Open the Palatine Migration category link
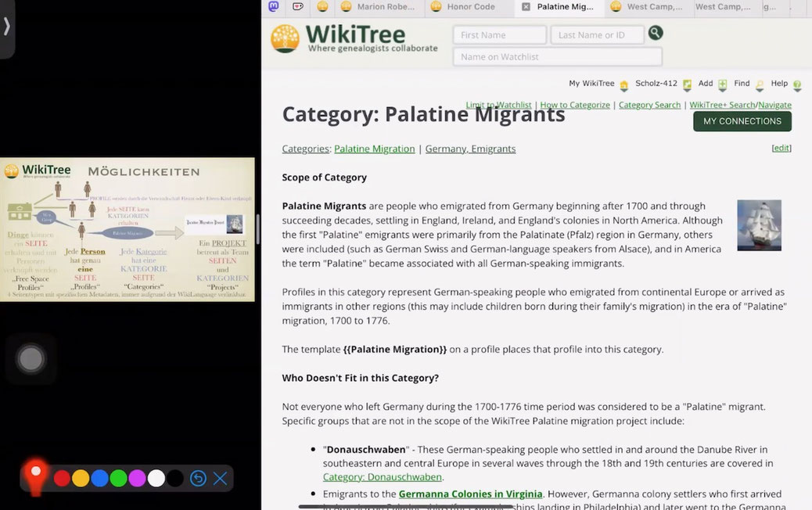Screen dimensions: 812x510 coord(374,149)
